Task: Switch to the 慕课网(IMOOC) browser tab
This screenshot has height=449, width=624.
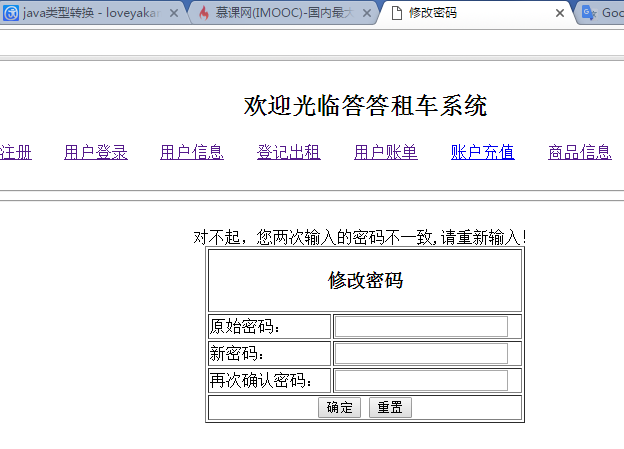Action: [x=285, y=13]
